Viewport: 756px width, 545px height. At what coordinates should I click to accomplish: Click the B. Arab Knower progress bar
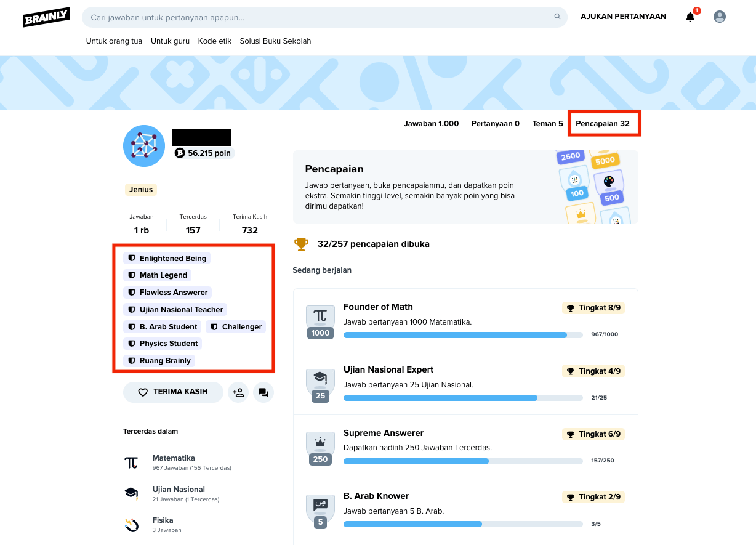[463, 524]
